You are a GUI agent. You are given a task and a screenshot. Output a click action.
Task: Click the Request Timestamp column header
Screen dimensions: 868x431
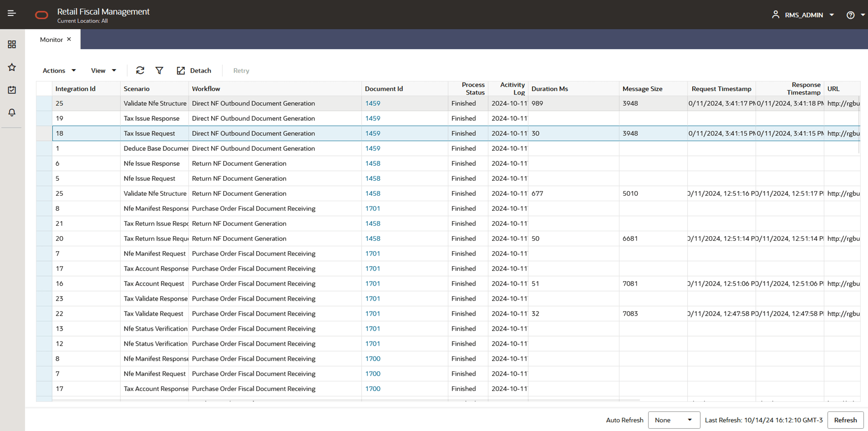tap(721, 89)
